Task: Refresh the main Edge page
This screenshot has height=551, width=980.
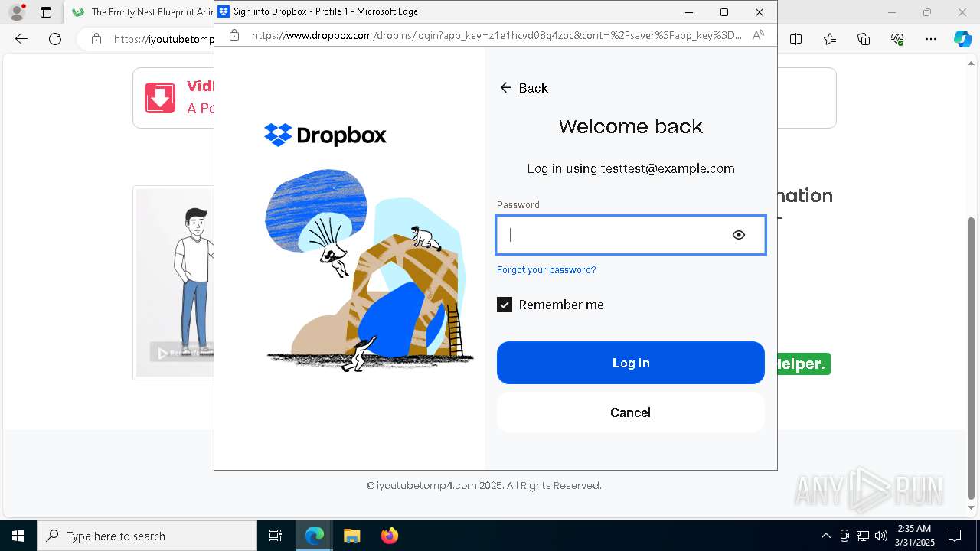Action: (x=55, y=39)
